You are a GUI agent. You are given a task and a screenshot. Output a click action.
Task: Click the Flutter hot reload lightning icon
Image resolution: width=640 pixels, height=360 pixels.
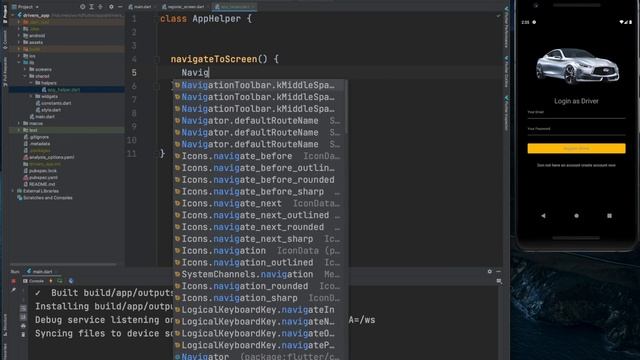[51, 281]
